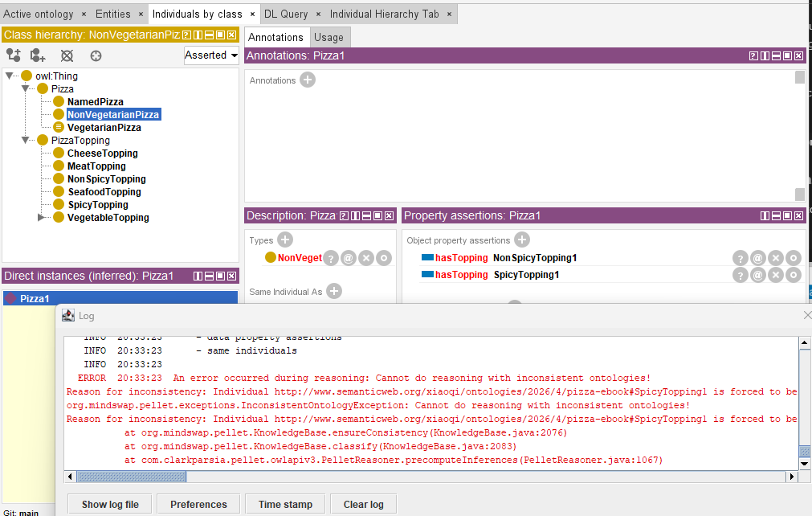The width and height of the screenshot is (812, 516).
Task: Click split vertically icon in Class hierarchy header
Action: pos(198,35)
